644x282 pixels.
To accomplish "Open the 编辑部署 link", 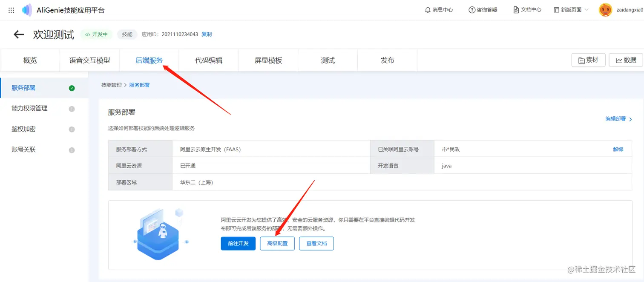I will (618, 119).
